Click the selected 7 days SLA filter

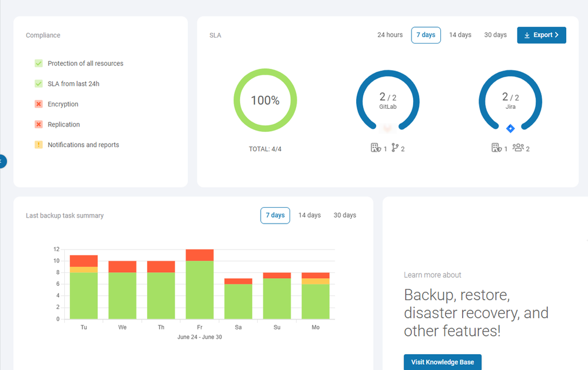click(x=426, y=35)
